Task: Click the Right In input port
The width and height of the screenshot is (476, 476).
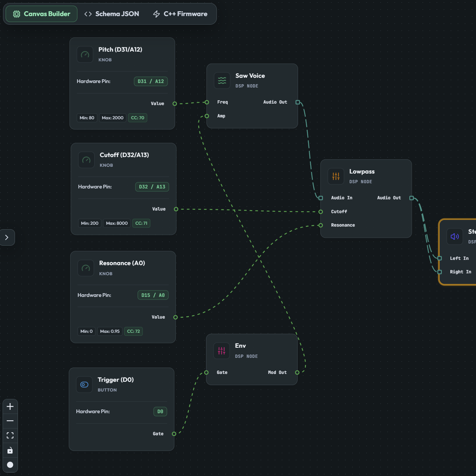Action: point(440,272)
